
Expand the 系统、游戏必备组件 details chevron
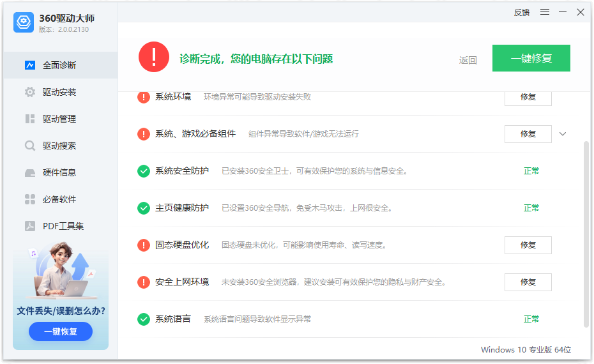coord(563,133)
